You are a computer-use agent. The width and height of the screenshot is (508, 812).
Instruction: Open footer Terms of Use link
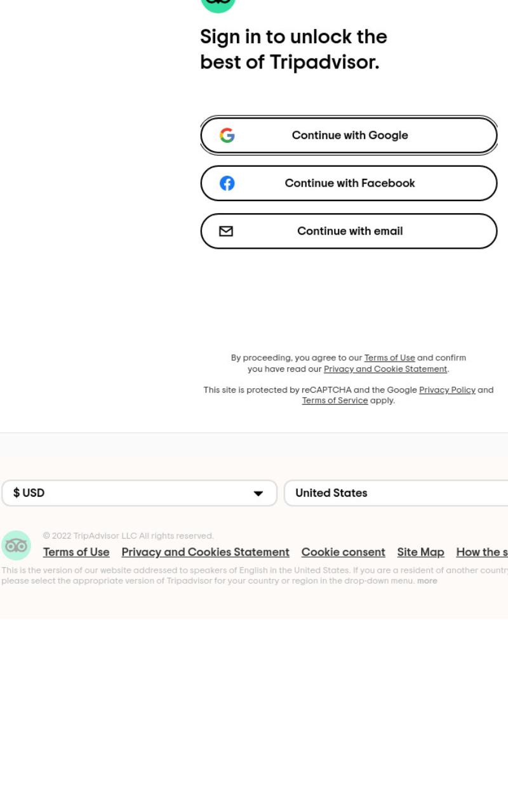click(x=76, y=552)
